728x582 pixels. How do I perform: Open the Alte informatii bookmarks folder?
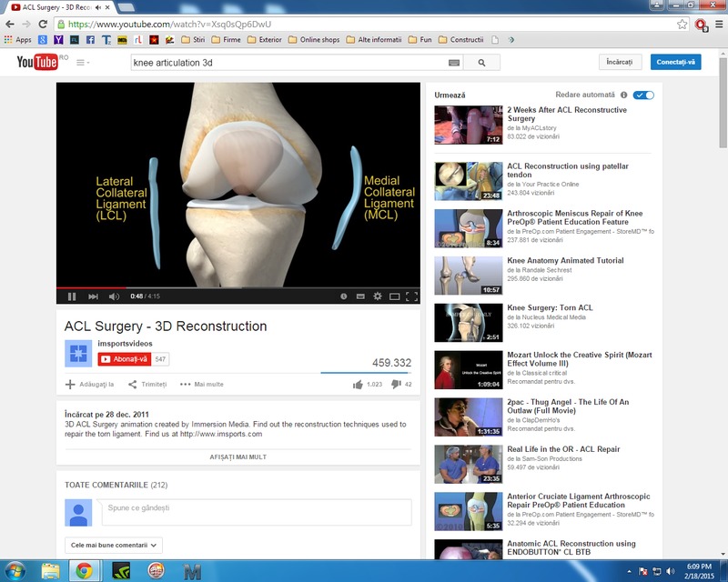[374, 40]
